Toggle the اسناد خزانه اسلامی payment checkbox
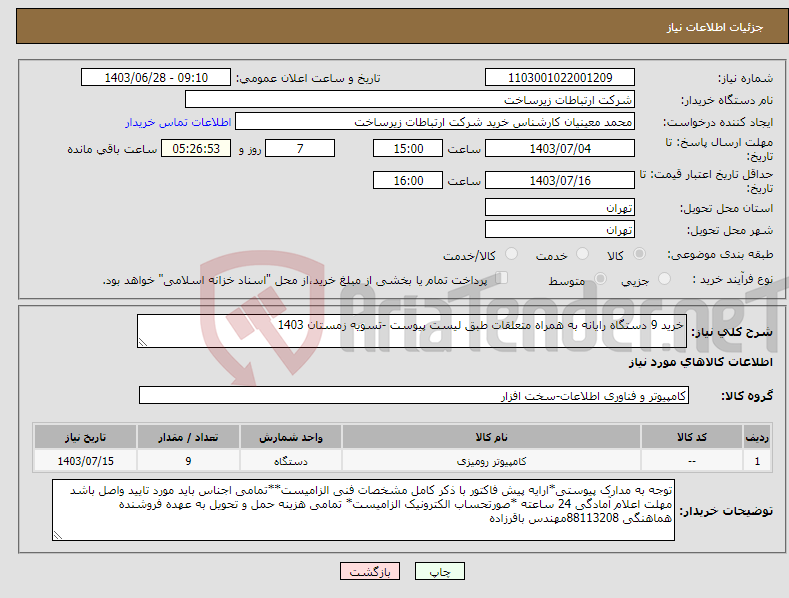 click(501, 278)
